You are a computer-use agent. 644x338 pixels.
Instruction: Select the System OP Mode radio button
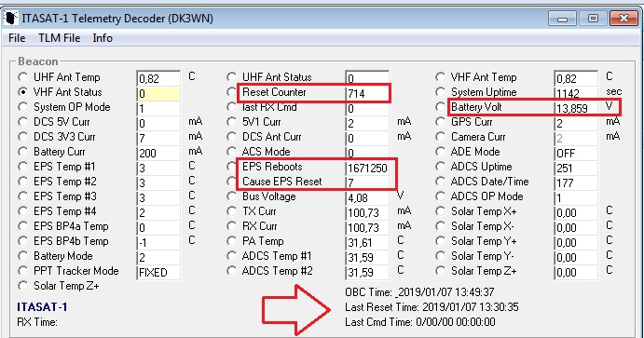coord(23,107)
